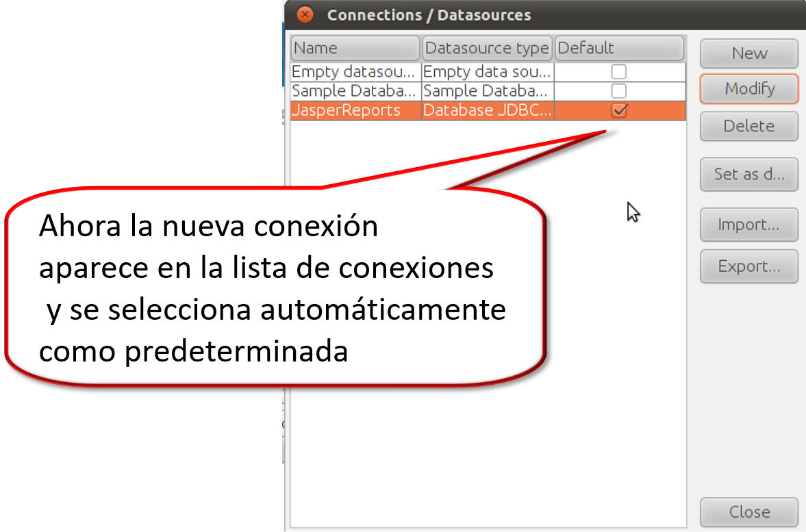
Task: Close the dialog with the Close button
Action: 749,512
